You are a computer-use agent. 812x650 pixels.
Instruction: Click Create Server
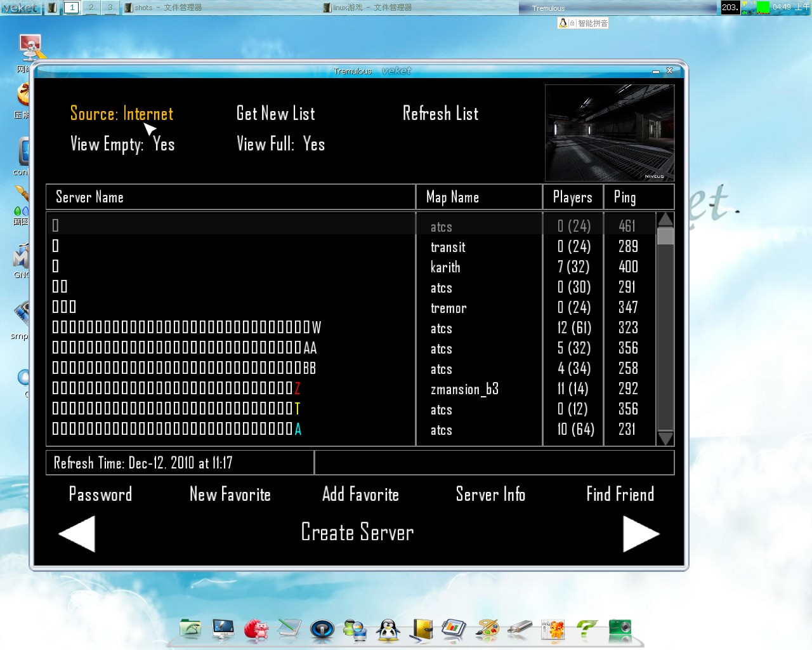pyautogui.click(x=357, y=533)
